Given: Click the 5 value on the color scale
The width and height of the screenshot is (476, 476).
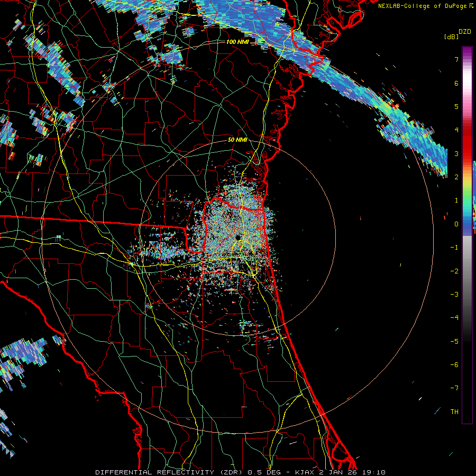Looking at the screenshot, I should tap(456, 106).
